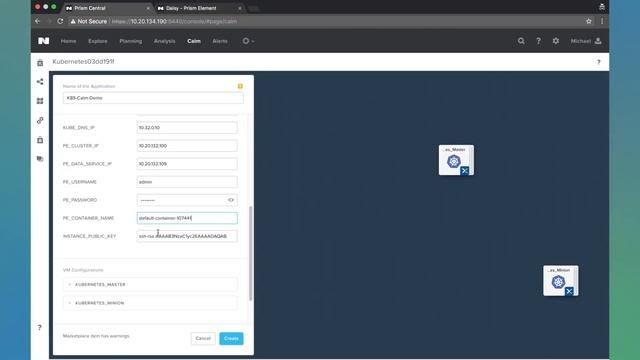Open the Calm sidebar applications grid icon
Screen dimensions: 640x360
pos(40,101)
